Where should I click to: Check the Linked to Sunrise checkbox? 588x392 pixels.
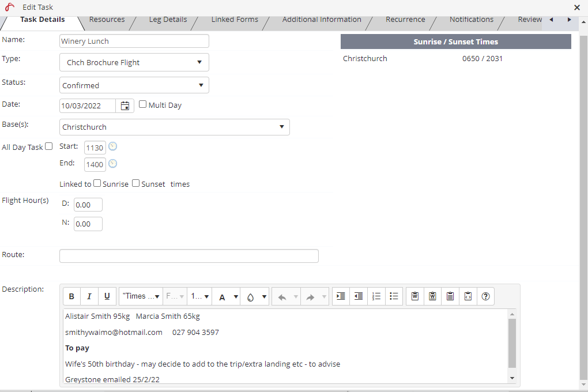coord(97,184)
